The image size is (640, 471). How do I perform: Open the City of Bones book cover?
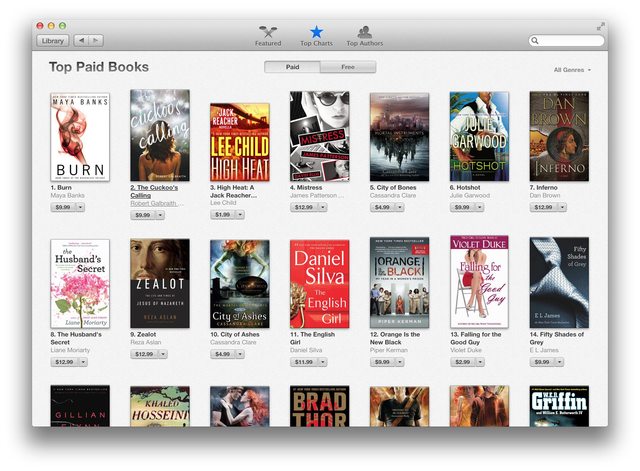click(x=399, y=137)
